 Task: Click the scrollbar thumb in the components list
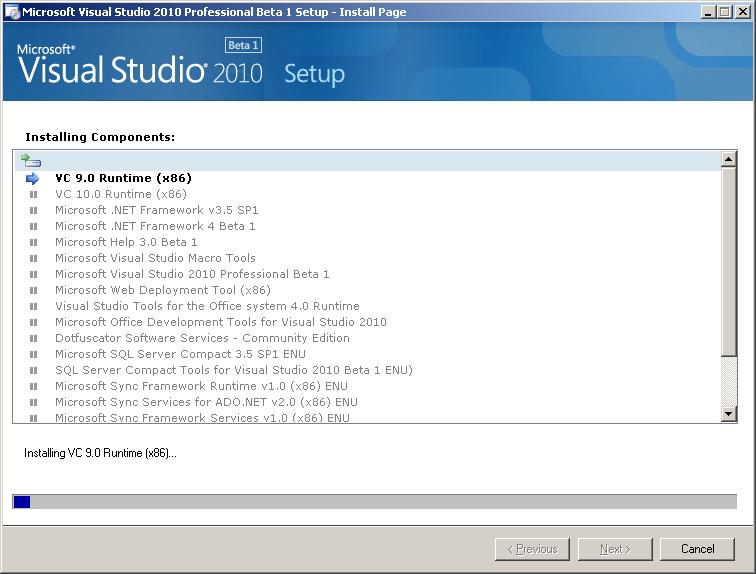tap(729, 262)
